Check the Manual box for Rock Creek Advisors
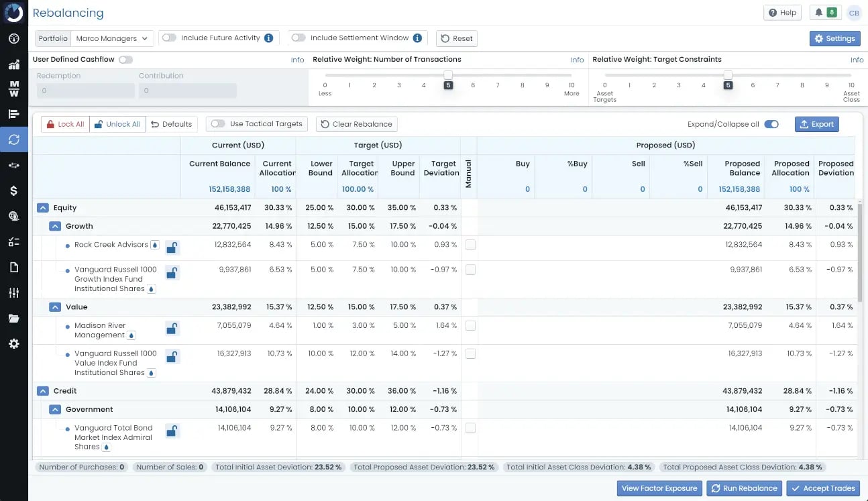The width and height of the screenshot is (868, 501). [x=470, y=245]
